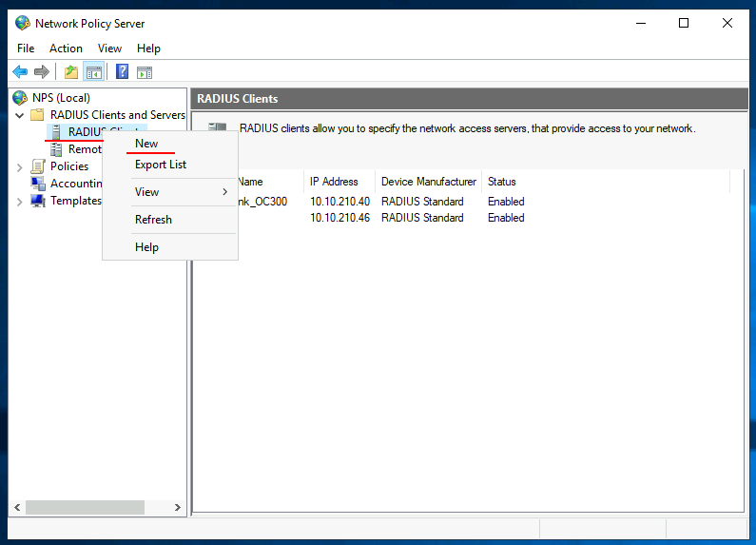756x545 pixels.
Task: Open the File menu
Action: (x=26, y=49)
